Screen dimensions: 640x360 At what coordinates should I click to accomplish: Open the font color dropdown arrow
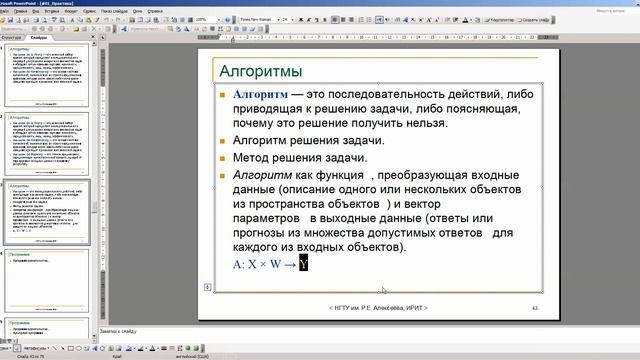coord(471,20)
